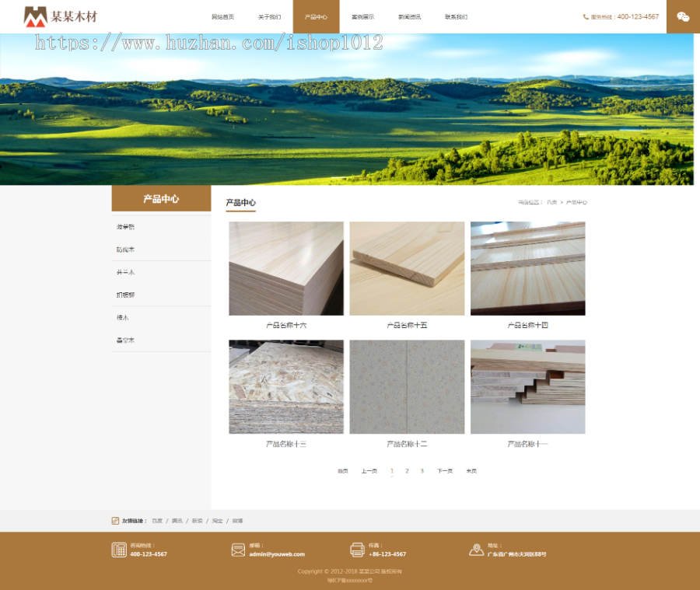Open the dark circular icon at top right

tap(683, 16)
